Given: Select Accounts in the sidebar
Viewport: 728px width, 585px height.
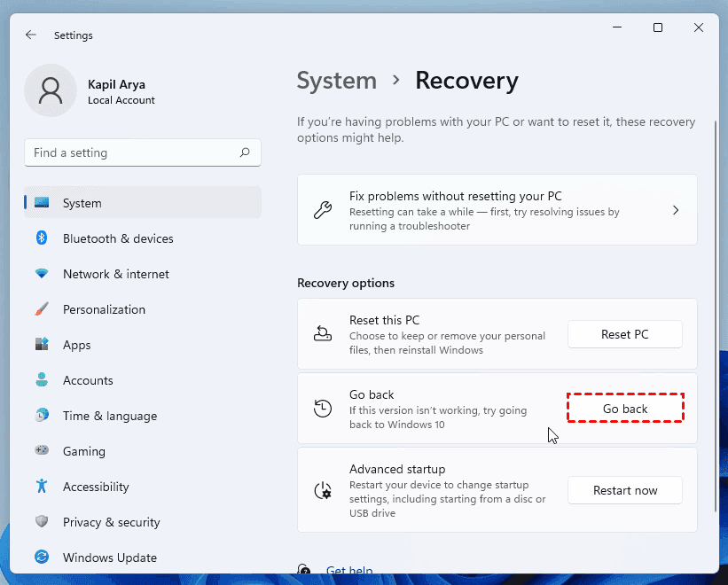Looking at the screenshot, I should pyautogui.click(x=88, y=380).
